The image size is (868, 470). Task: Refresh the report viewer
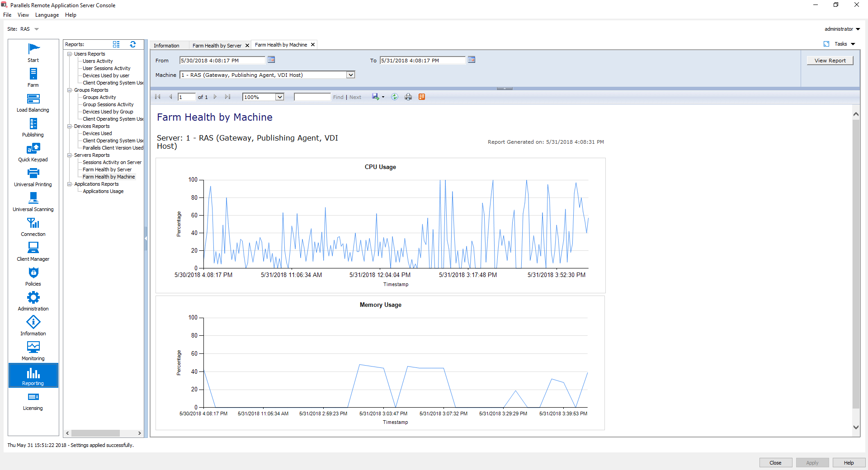point(395,97)
